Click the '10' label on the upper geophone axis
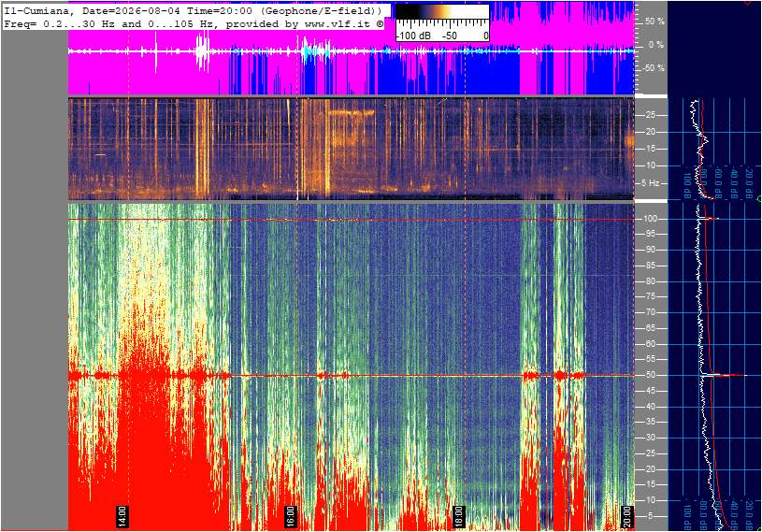The width and height of the screenshot is (762, 532). (650, 165)
